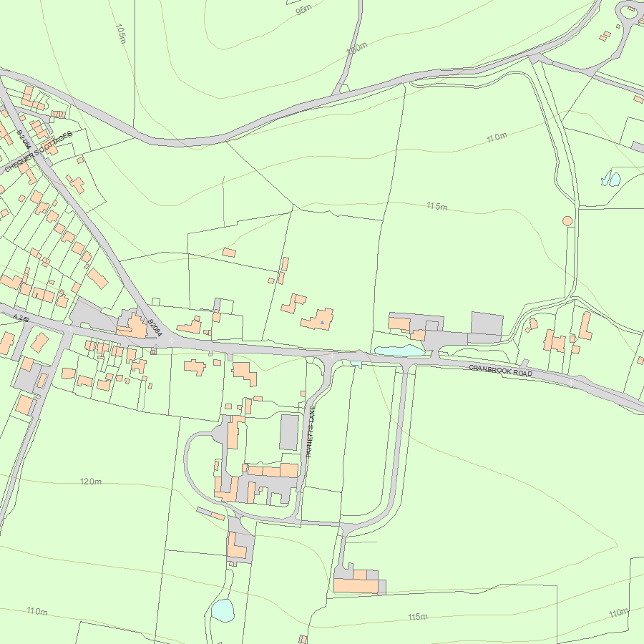Select the CRANBROOK ROAD street label
The width and height of the screenshot is (644, 644).
click(501, 370)
